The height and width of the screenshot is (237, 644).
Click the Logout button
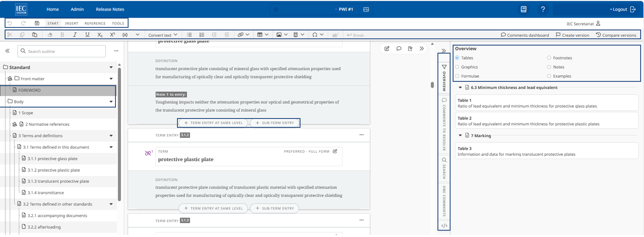pos(623,9)
